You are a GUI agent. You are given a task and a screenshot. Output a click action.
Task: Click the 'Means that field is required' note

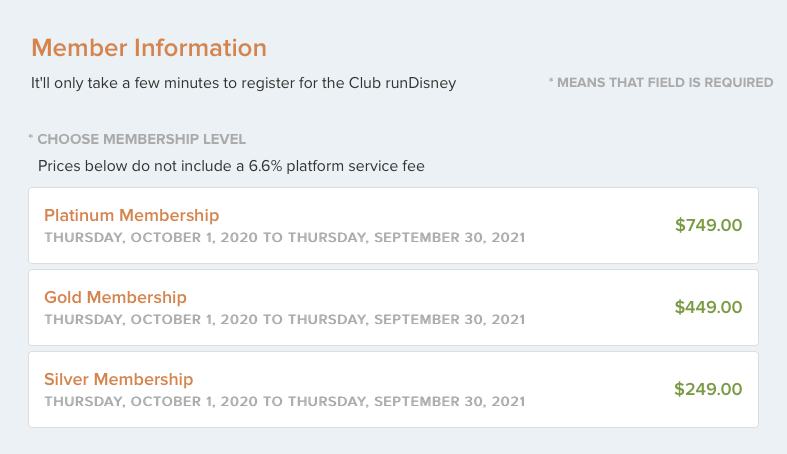pos(665,82)
